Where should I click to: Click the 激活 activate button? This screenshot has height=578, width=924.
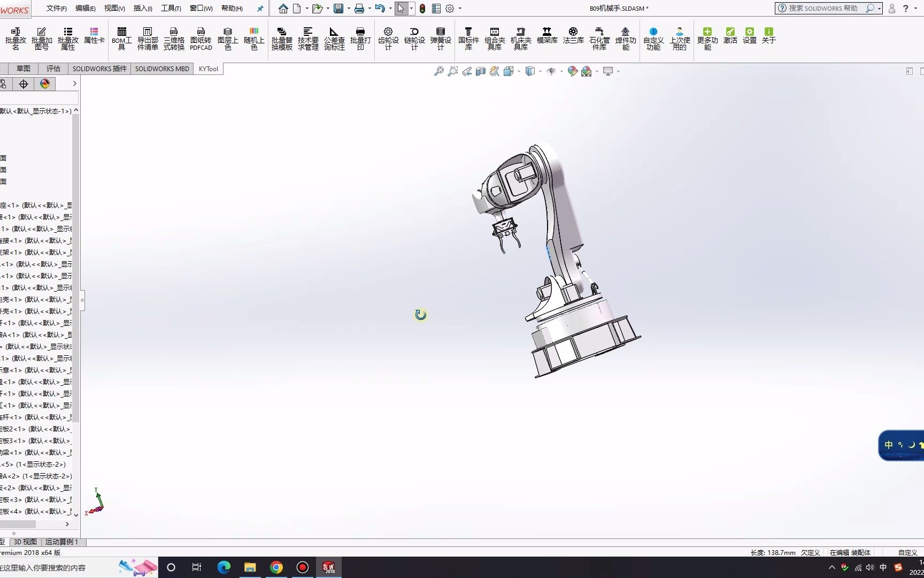(730, 36)
